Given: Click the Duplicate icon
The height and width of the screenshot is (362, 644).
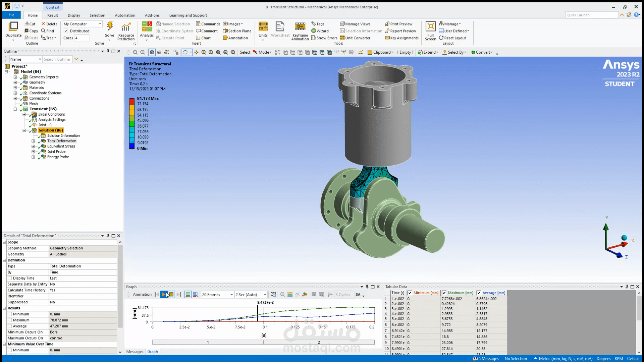Looking at the screenshot, I should point(13,26).
